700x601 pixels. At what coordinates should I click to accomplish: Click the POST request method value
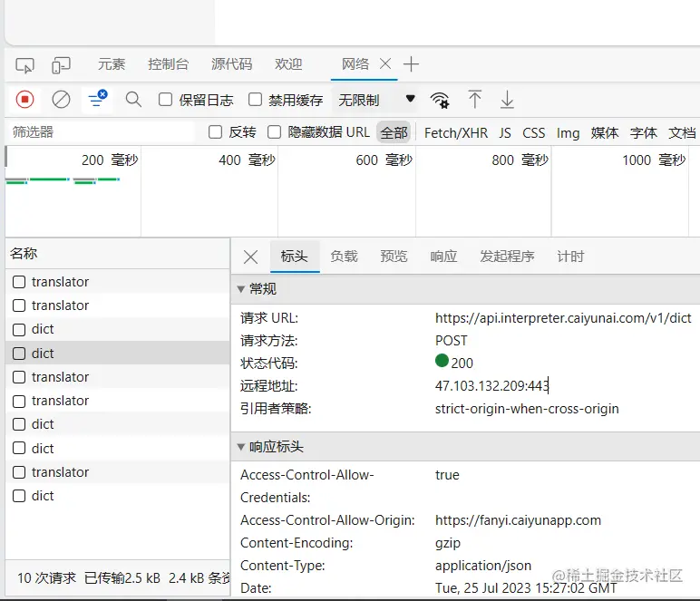tap(451, 341)
